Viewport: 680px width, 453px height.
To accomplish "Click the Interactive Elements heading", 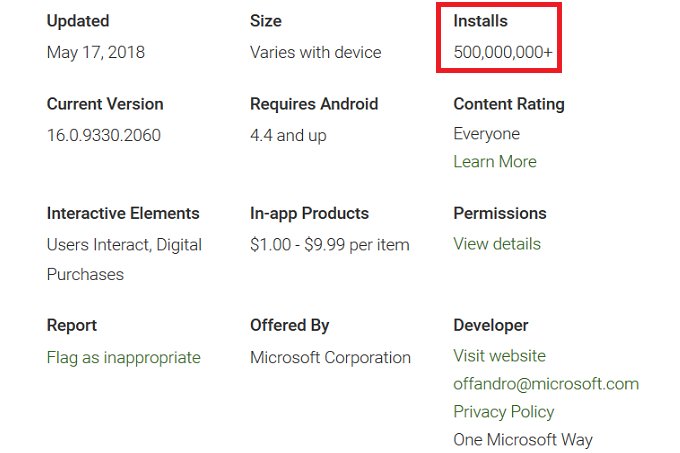I will pos(123,214).
